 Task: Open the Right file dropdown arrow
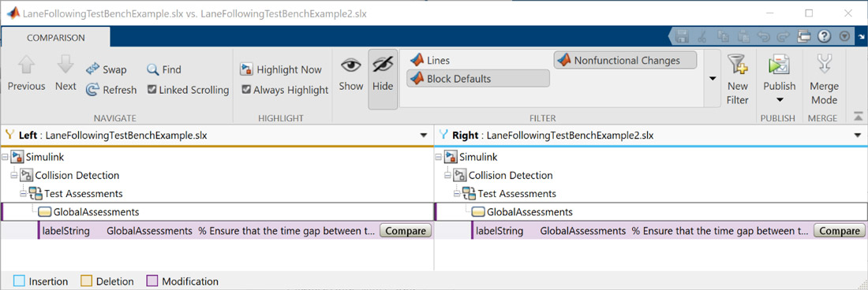point(858,136)
